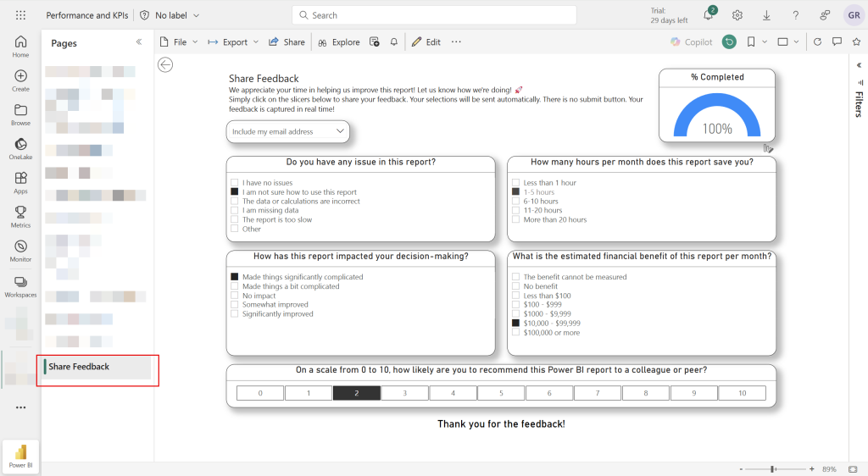Screen dimensions: 868x476
Task: Open the Monitor hub icon
Action: coord(20,250)
